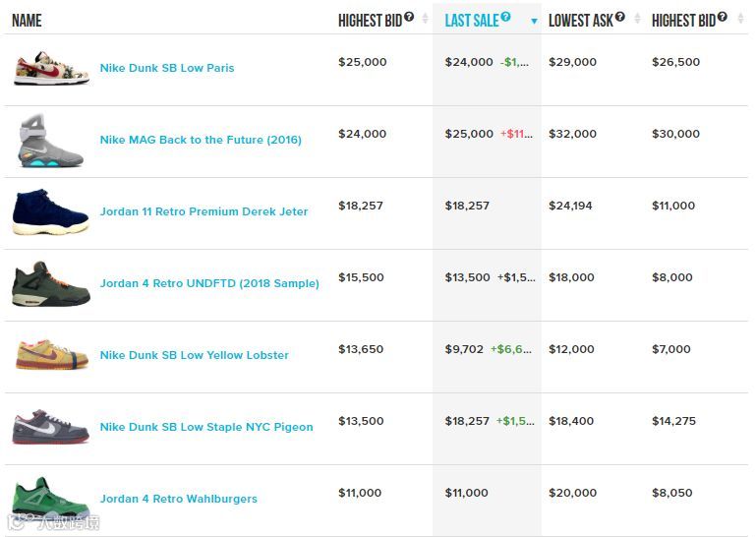Toggle the Last Sale descending sort arrow

coord(534,22)
